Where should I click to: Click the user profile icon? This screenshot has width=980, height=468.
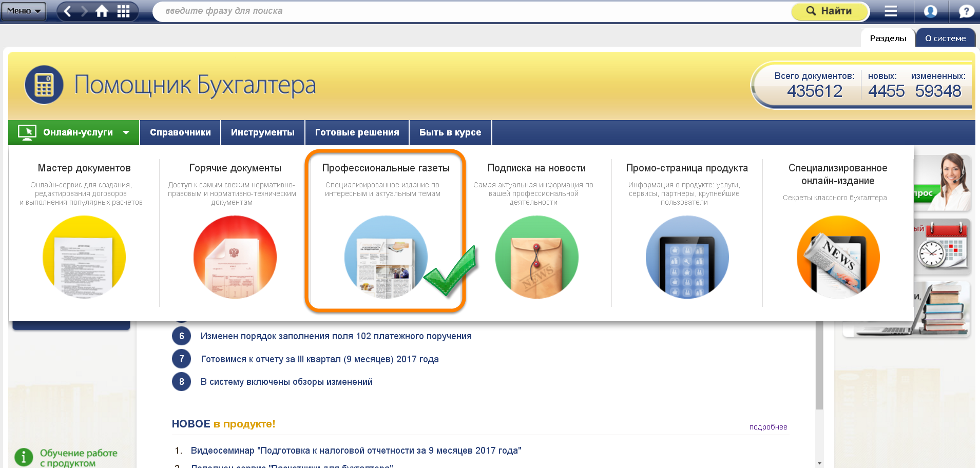930,11
